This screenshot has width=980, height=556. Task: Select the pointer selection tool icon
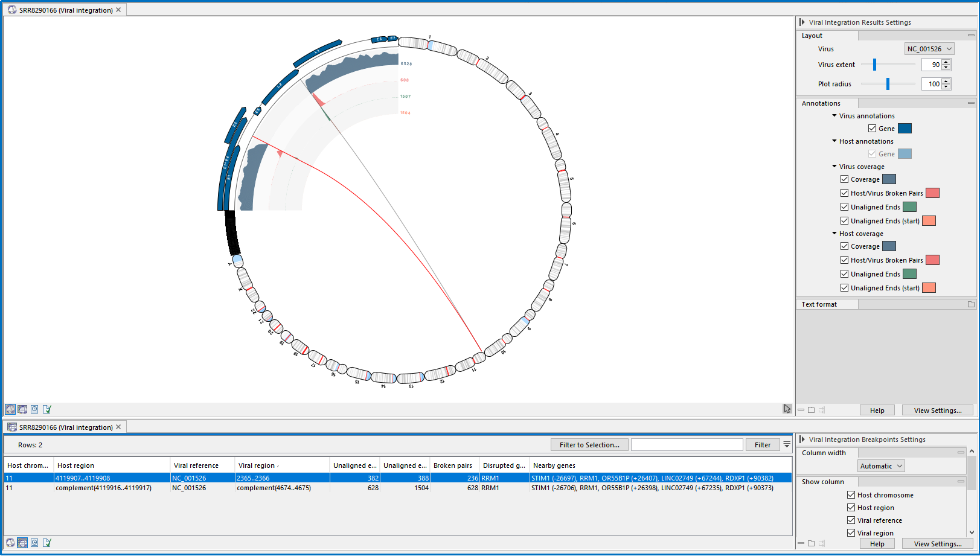click(x=787, y=409)
